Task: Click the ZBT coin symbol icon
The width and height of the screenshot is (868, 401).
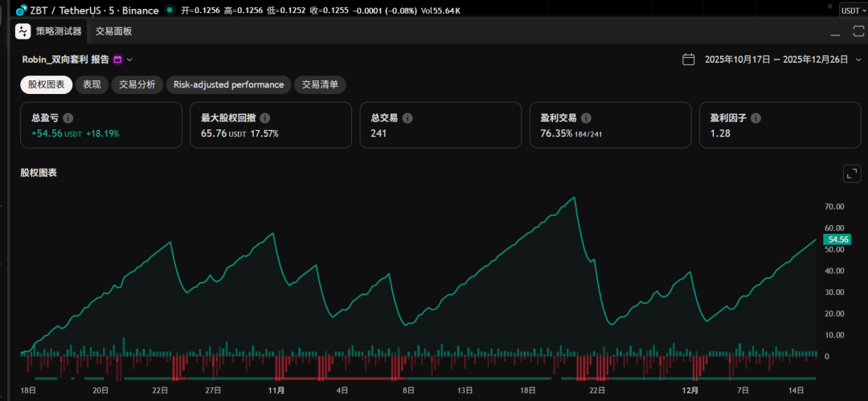Action: (22, 10)
